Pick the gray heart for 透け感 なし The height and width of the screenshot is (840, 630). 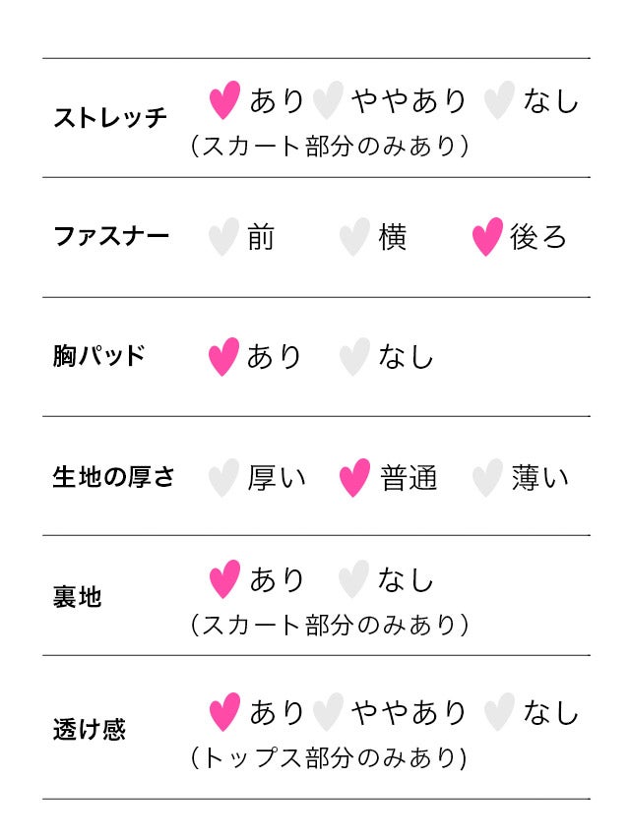(x=499, y=711)
